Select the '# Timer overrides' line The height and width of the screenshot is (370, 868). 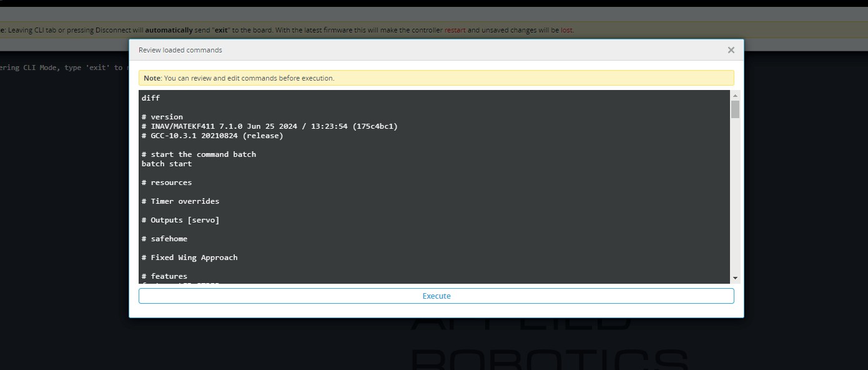pyautogui.click(x=180, y=201)
